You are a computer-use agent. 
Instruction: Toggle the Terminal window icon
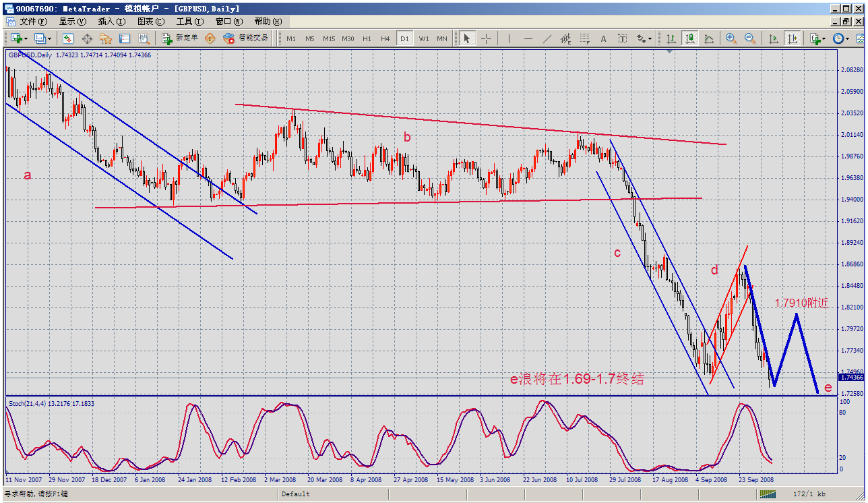pyautogui.click(x=125, y=38)
